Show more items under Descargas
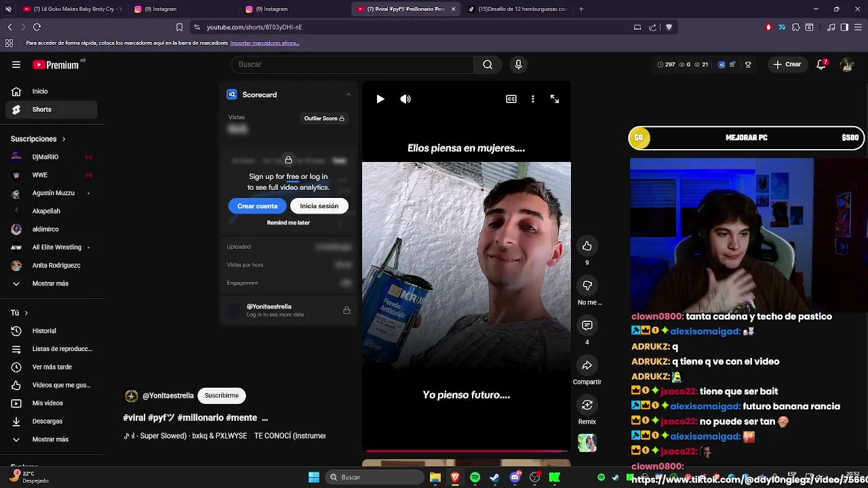The width and height of the screenshot is (868, 488). [x=52, y=439]
